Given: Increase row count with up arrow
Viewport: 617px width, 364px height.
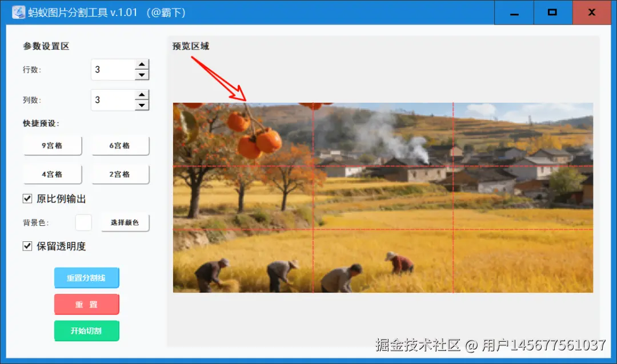Looking at the screenshot, I should (142, 64).
